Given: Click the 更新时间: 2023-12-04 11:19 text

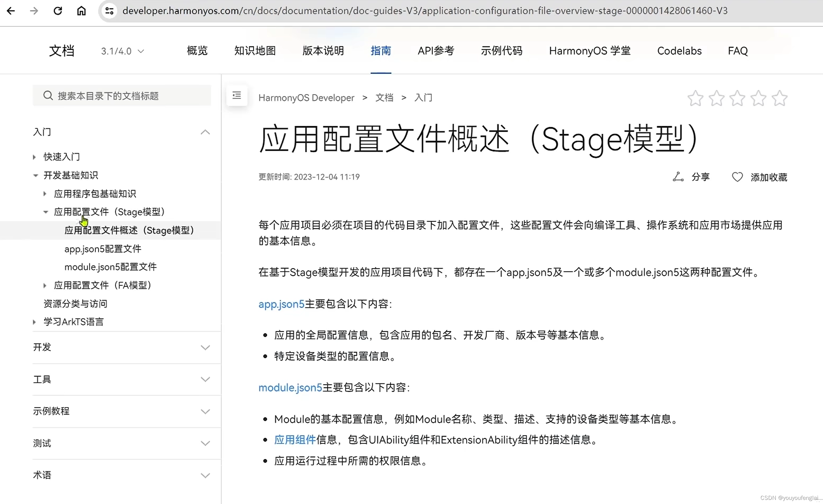Looking at the screenshot, I should click(309, 177).
